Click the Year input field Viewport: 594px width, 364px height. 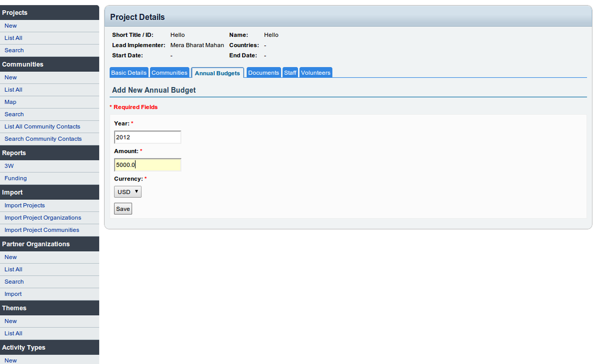(x=147, y=137)
